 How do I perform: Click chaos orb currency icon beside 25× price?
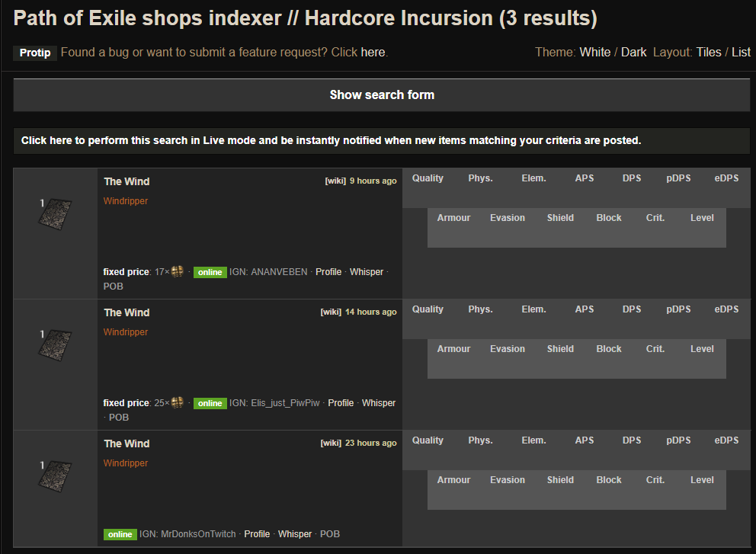[178, 402]
